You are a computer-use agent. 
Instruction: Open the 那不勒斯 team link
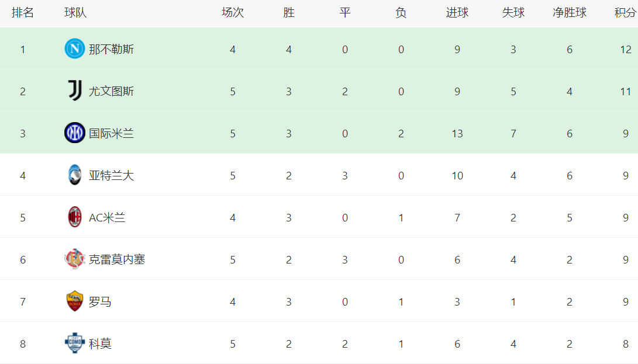[111, 49]
